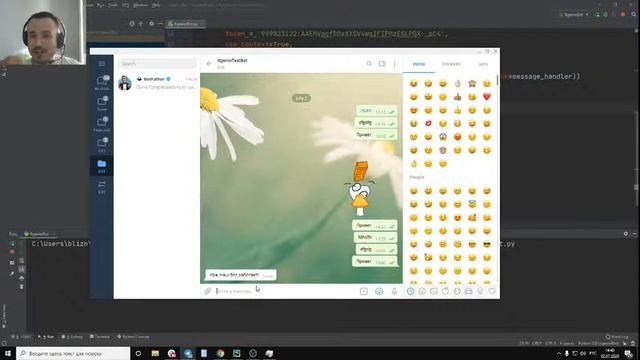Stop the bot with red Run-panel icon
640x360 pixels.
pos(12,252)
